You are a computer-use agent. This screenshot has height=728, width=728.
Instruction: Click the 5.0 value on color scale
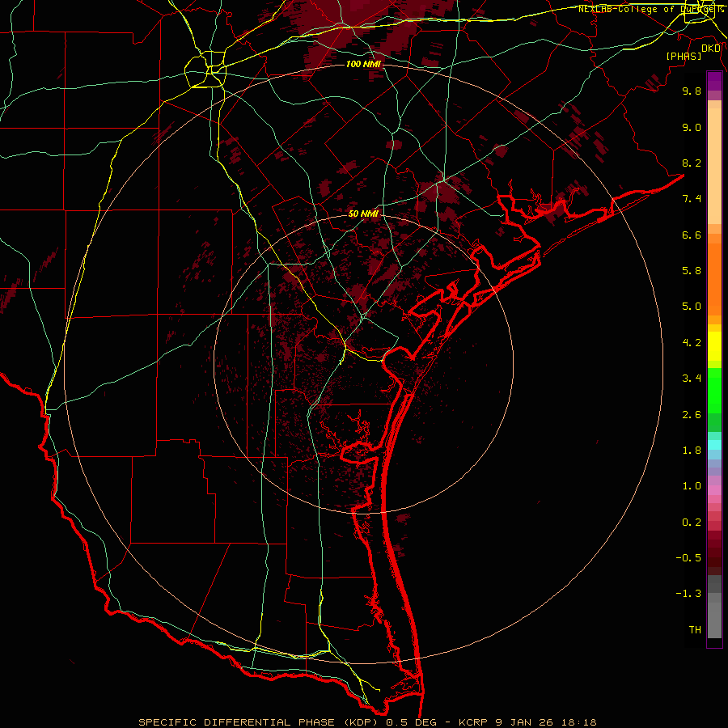(692, 307)
